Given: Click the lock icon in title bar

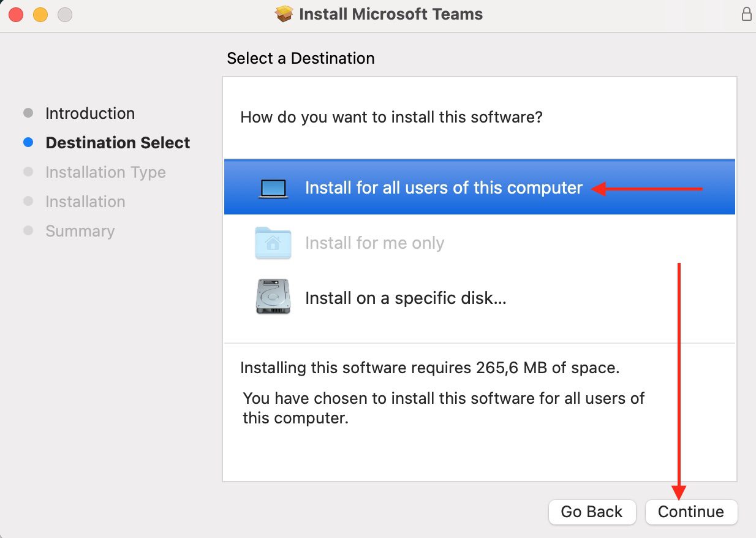Looking at the screenshot, I should click(746, 14).
